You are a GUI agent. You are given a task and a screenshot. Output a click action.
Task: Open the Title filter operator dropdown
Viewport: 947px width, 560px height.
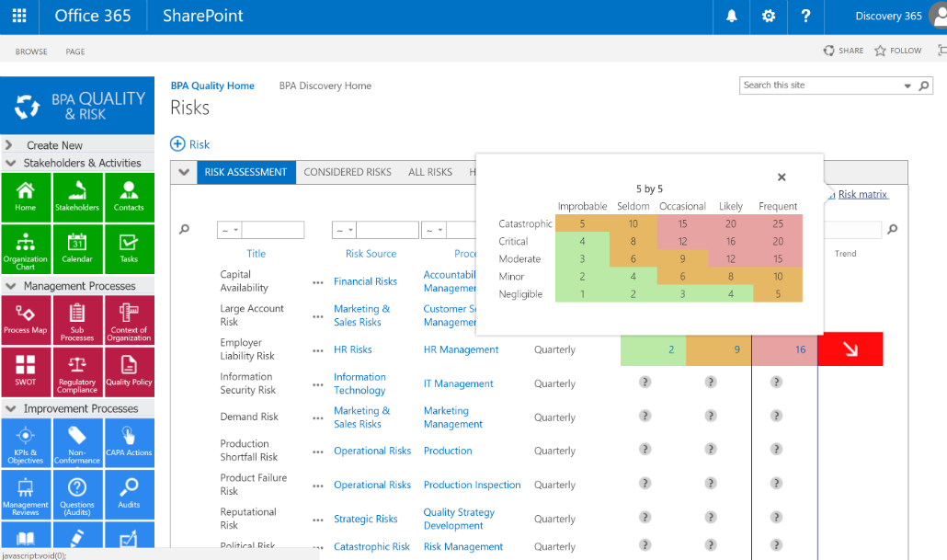pyautogui.click(x=230, y=230)
